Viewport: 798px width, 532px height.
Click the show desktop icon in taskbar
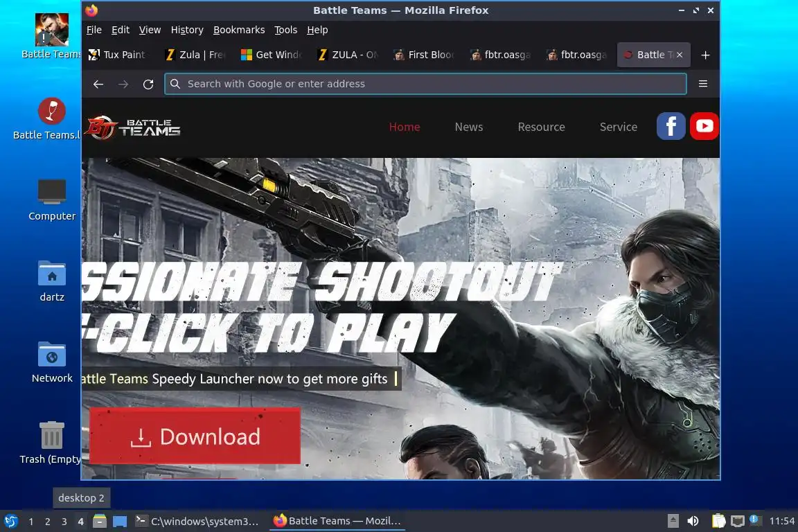click(120, 521)
